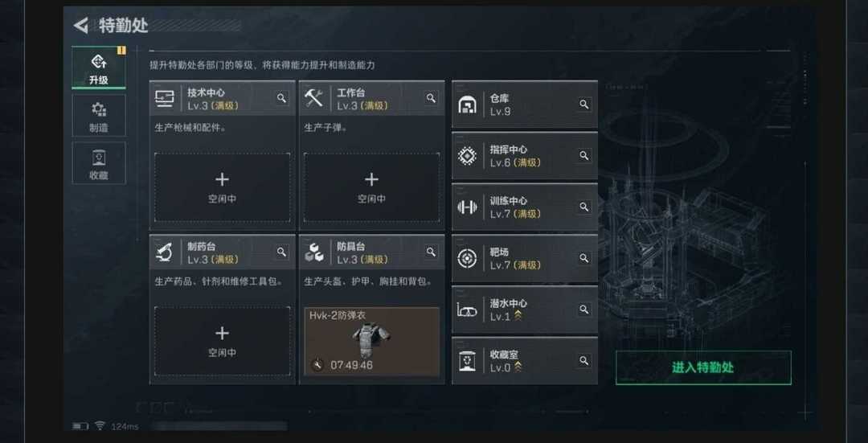
Task: Open magnifier details for 技术中心
Action: click(x=282, y=98)
